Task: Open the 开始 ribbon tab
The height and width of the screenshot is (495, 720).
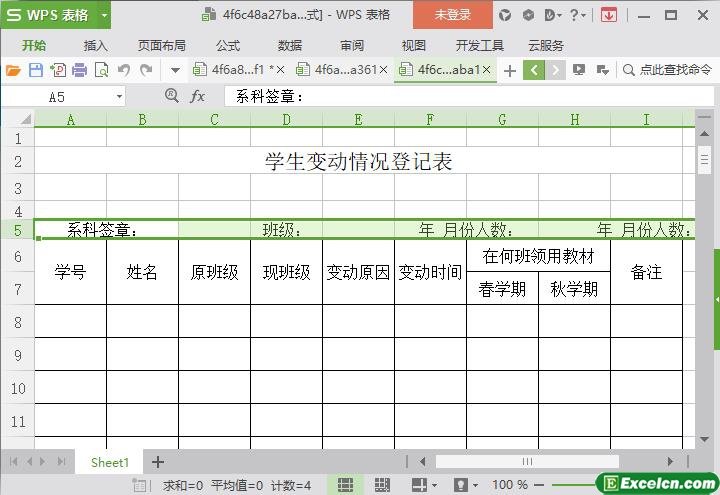Action: tap(34, 45)
